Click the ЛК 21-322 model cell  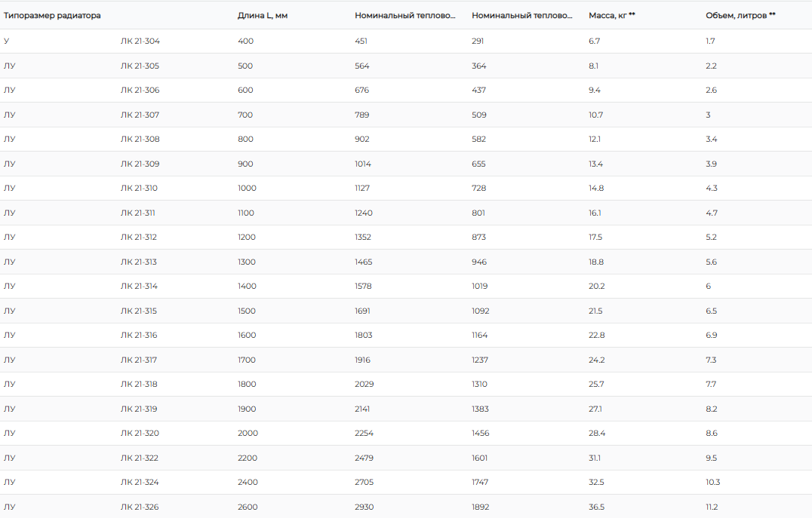tap(140, 458)
